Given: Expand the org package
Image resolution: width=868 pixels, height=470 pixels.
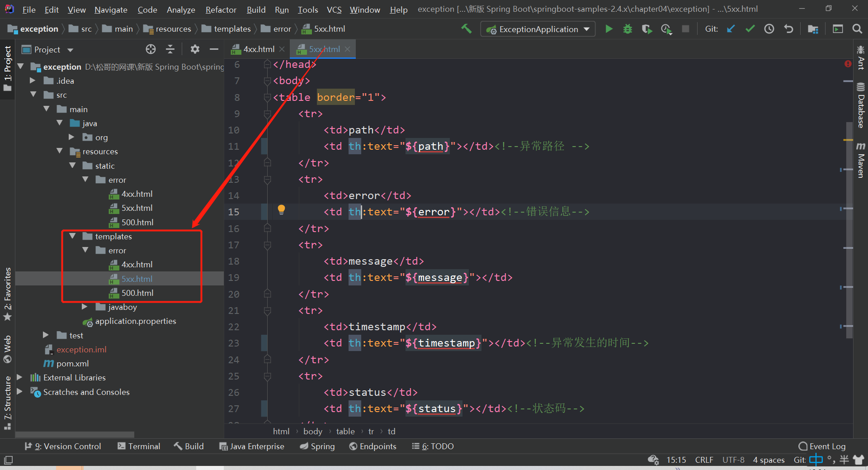Looking at the screenshot, I should pyautogui.click(x=71, y=137).
